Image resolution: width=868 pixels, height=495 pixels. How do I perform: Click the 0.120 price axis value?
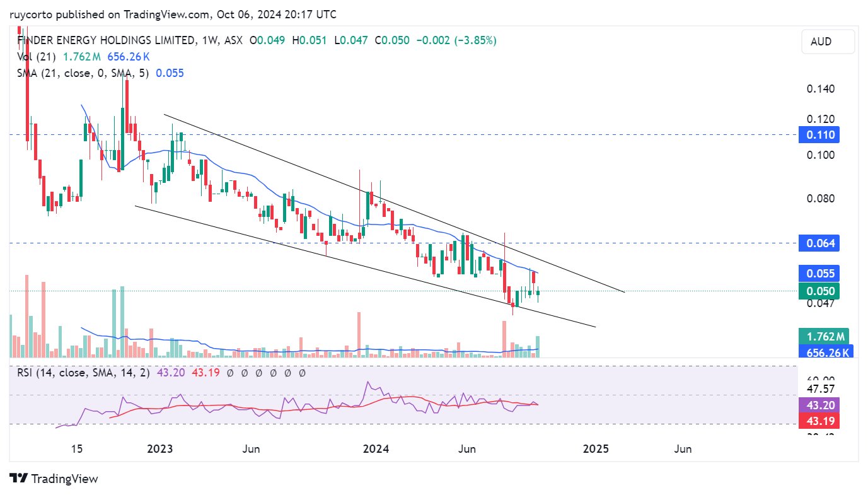pyautogui.click(x=821, y=119)
